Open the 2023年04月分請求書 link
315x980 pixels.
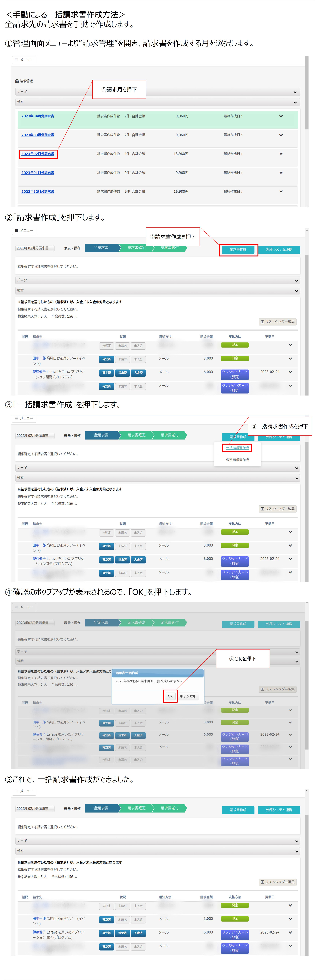(38, 116)
